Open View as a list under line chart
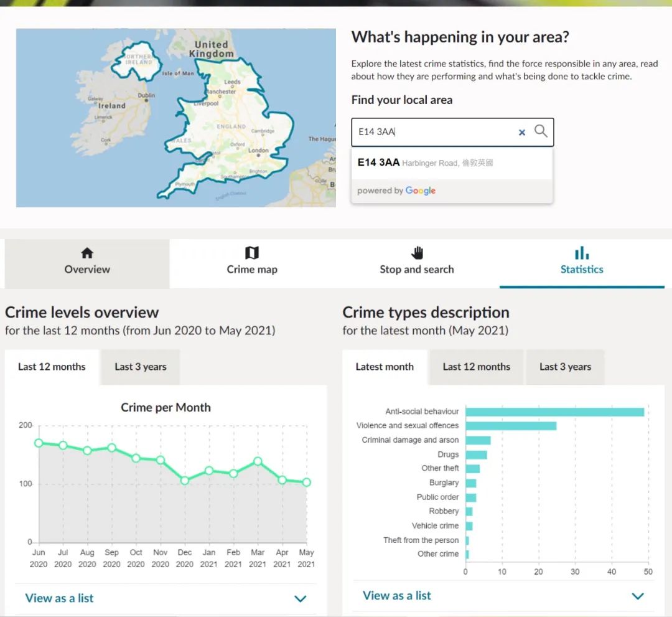 [59, 598]
